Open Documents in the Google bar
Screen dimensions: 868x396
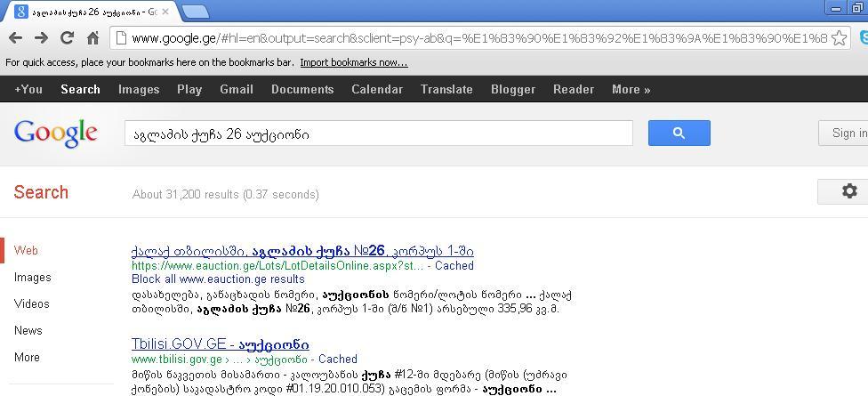[x=302, y=89]
